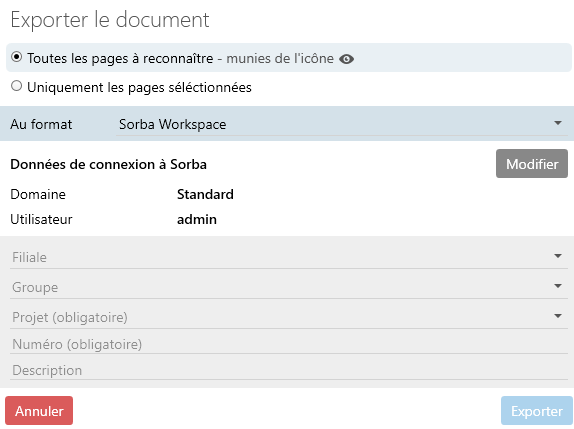The image size is (574, 429).
Task: Click the 'admin' user value
Action: (x=197, y=219)
